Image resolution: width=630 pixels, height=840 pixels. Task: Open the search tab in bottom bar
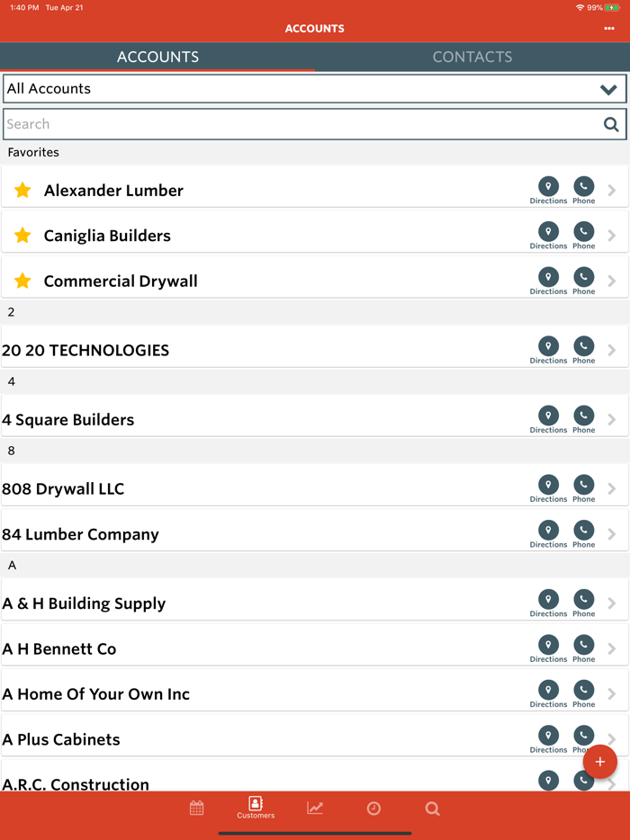pyautogui.click(x=433, y=808)
